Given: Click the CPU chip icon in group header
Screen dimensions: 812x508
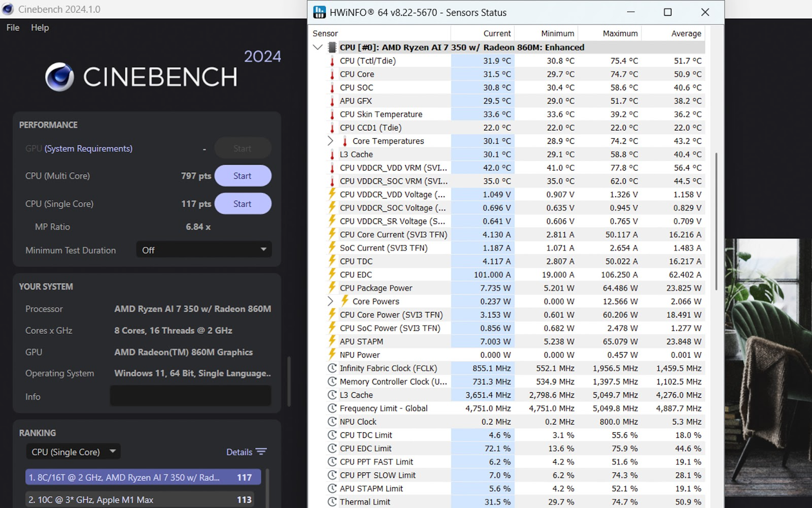Looking at the screenshot, I should pyautogui.click(x=332, y=47).
